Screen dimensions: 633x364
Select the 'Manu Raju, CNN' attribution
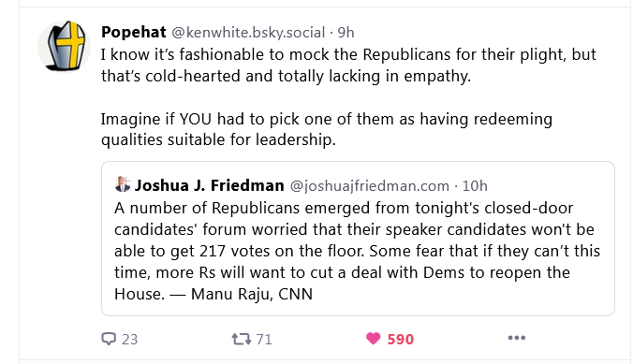252,294
